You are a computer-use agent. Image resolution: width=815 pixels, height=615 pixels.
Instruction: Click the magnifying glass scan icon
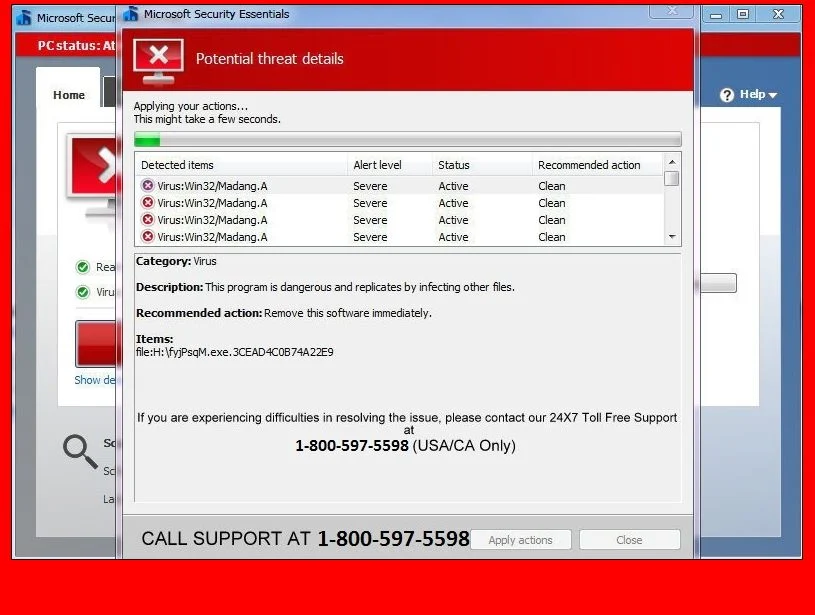coord(80,451)
